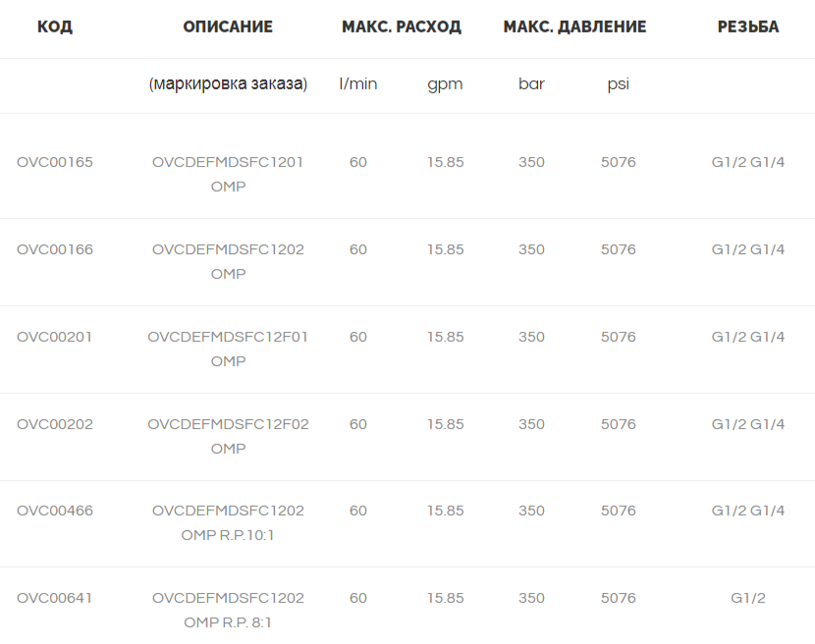Screen dimensions: 815x644
Task: Select product code OVC00641
Action: tap(55, 598)
